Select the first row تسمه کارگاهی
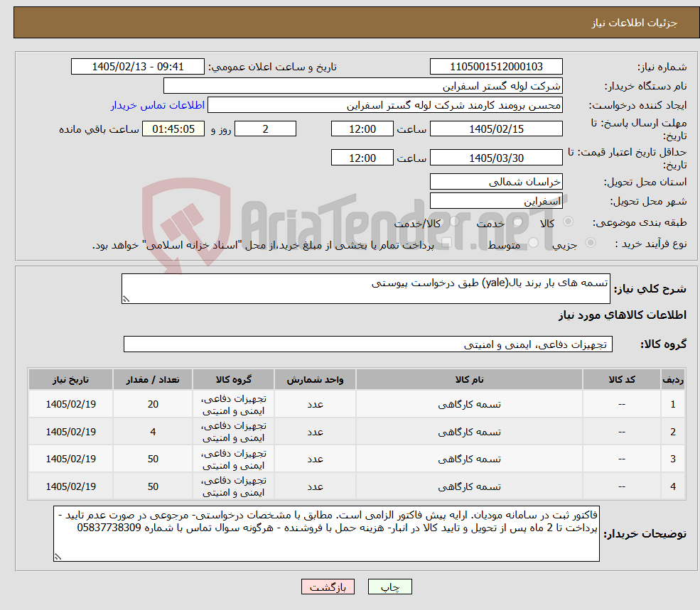700x610 pixels. click(469, 404)
